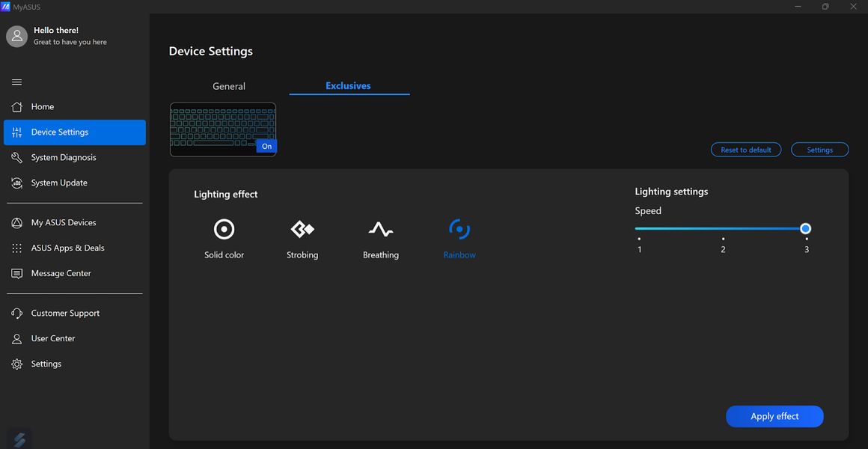The image size is (868, 449).
Task: Click the Hello there! greeting text
Action: (56, 31)
